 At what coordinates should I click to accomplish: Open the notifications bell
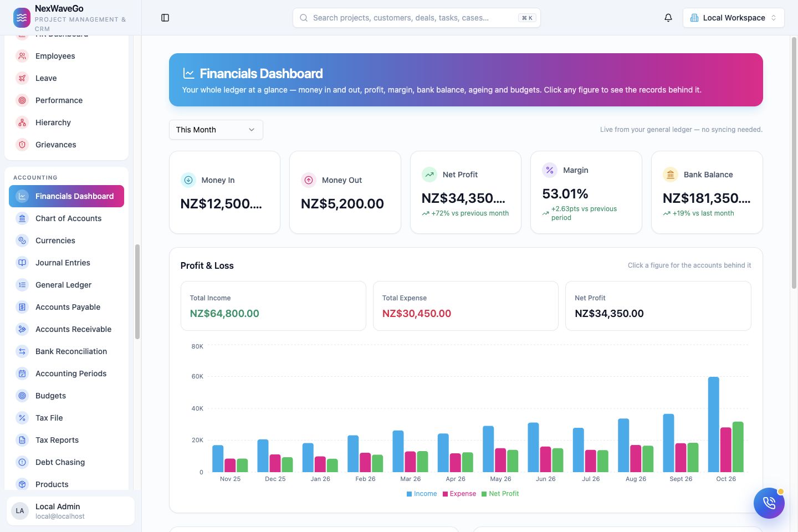[x=668, y=18]
